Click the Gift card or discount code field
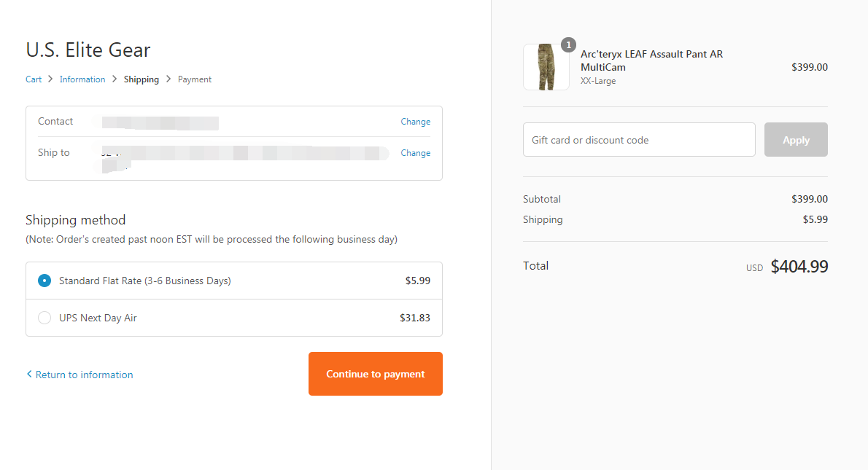 click(639, 140)
